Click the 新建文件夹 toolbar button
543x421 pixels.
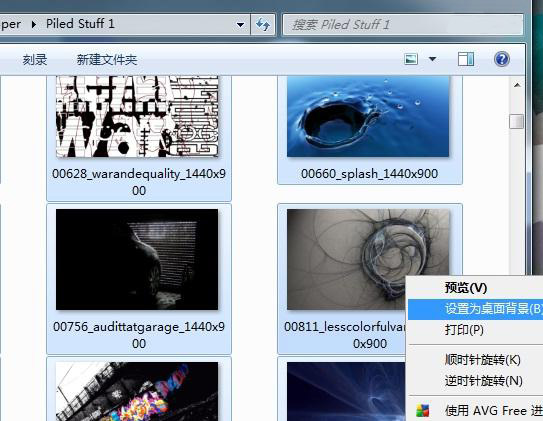[107, 60]
